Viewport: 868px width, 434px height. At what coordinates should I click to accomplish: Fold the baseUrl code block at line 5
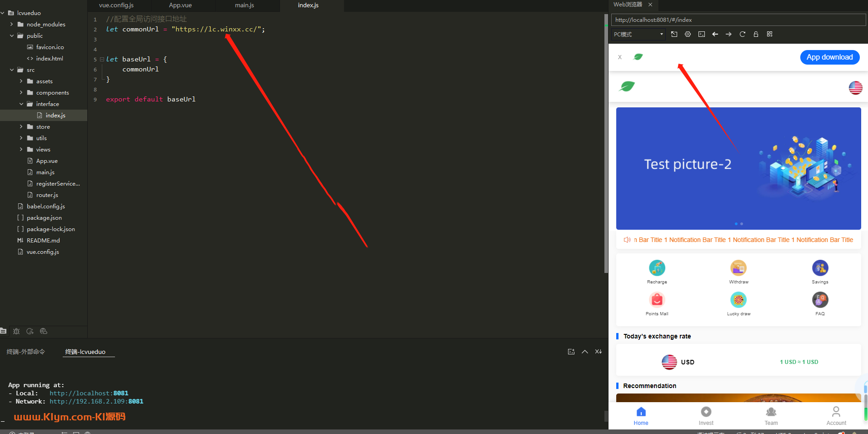point(102,60)
